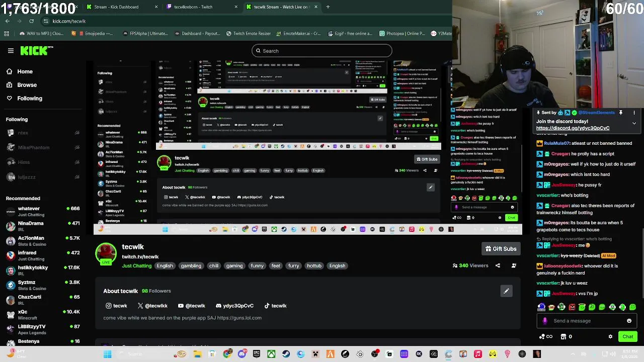Edit About tecwlk with pencil icon
644x362 pixels.
pyautogui.click(x=506, y=291)
